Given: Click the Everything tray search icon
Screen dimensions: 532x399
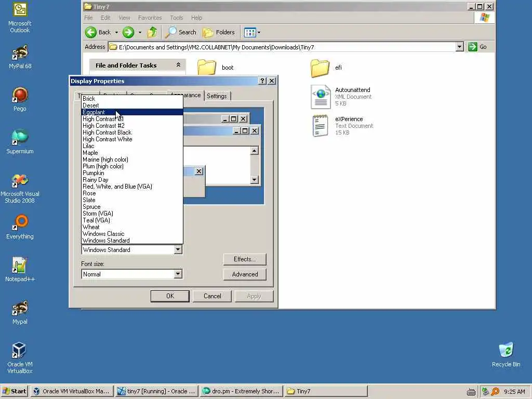Looking at the screenshot, I should [495, 392].
